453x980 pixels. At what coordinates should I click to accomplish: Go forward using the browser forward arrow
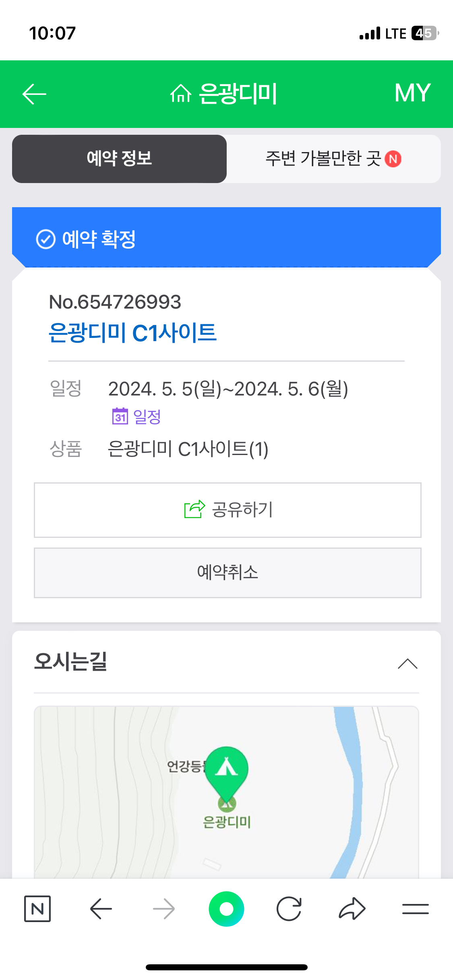click(x=164, y=909)
